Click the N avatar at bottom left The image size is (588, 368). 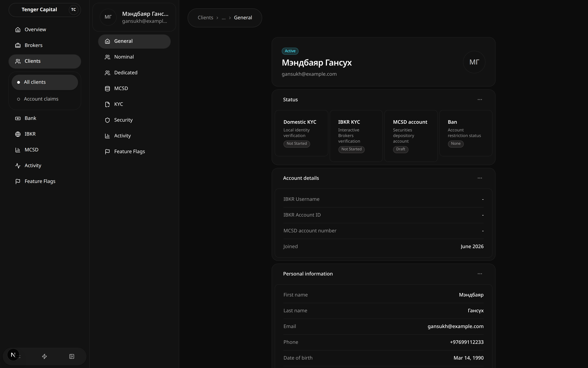click(13, 355)
